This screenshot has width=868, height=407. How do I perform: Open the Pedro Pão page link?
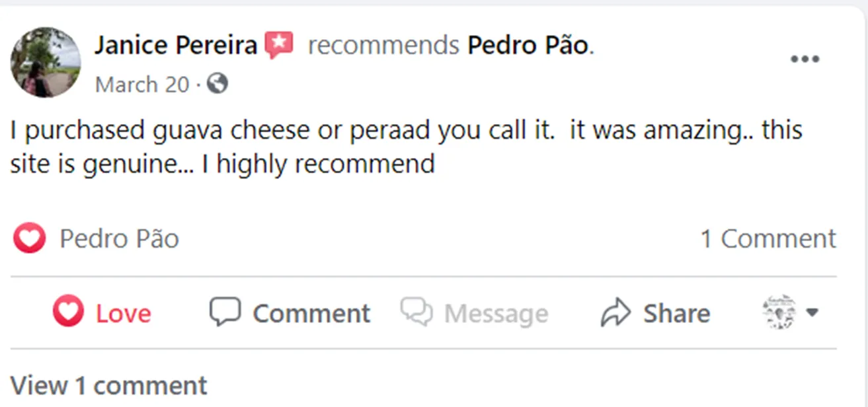528,46
